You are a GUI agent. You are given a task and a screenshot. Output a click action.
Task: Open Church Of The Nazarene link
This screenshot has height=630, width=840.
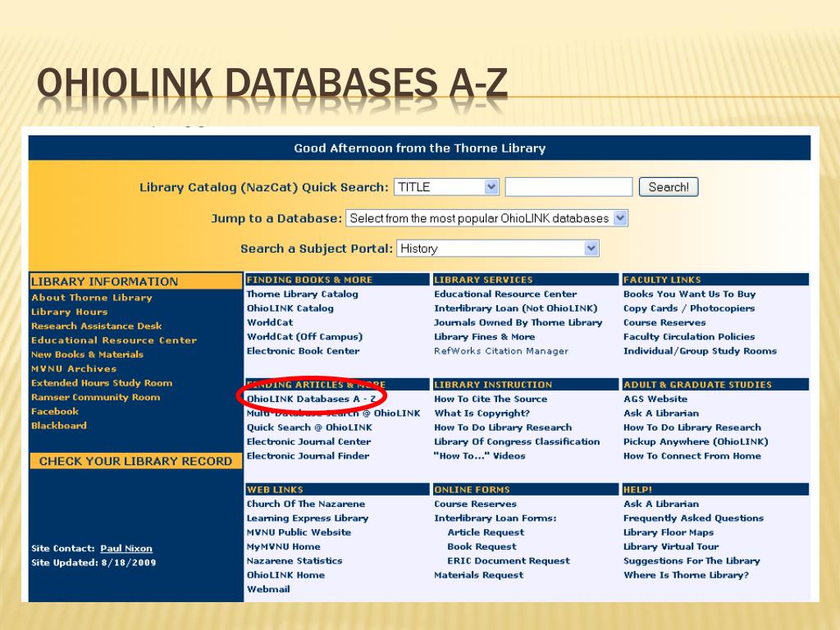[305, 504]
